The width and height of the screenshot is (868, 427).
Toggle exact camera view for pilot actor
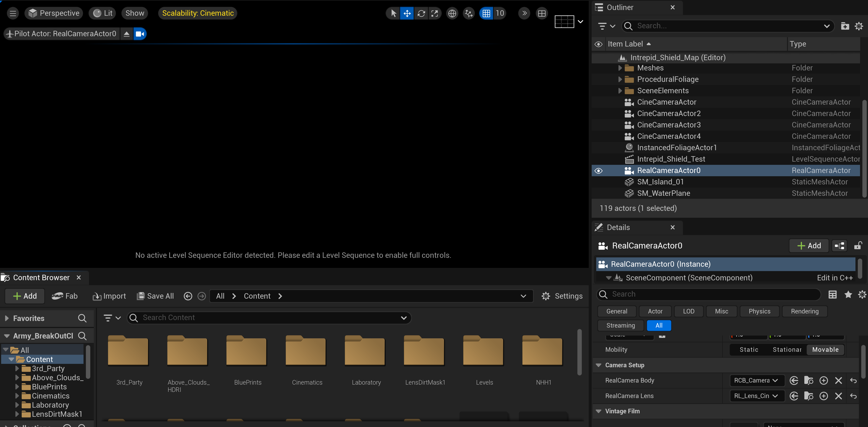point(140,34)
